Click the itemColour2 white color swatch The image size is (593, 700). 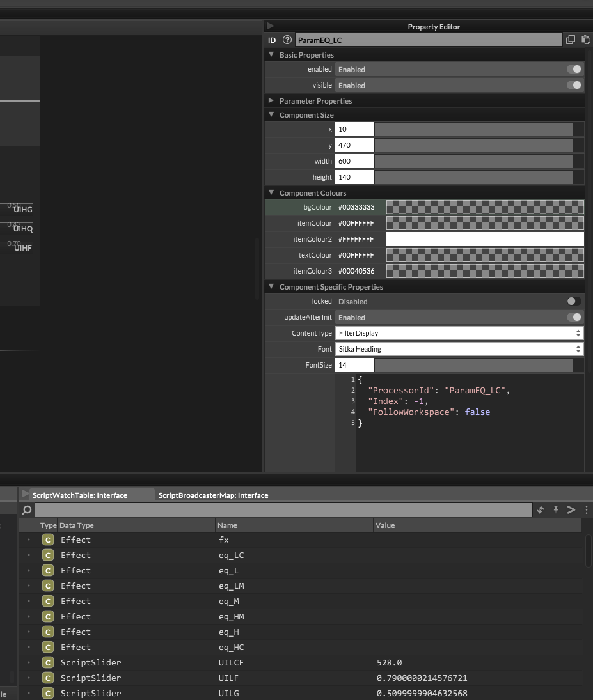click(485, 239)
